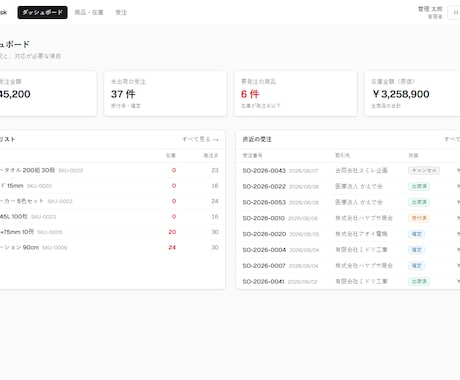The height and width of the screenshot is (380, 460).
Task: Click the 状態 column header
Action: (413, 155)
